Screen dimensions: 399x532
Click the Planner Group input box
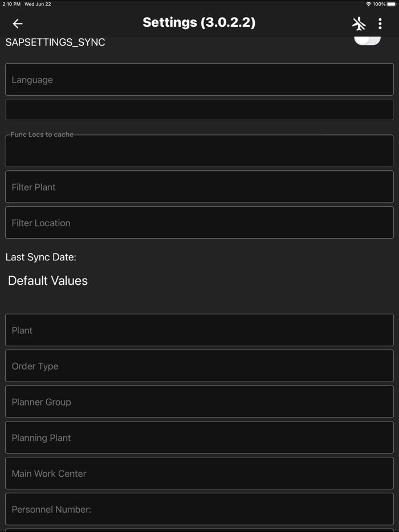[199, 402]
